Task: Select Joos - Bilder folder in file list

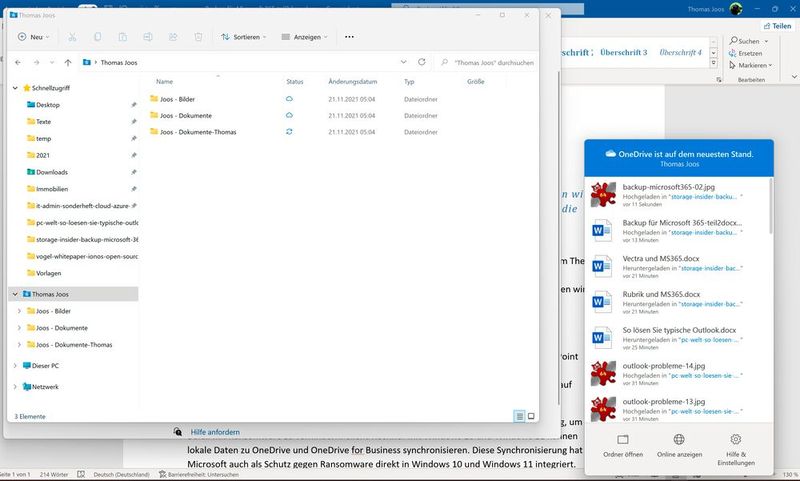Action: point(177,99)
